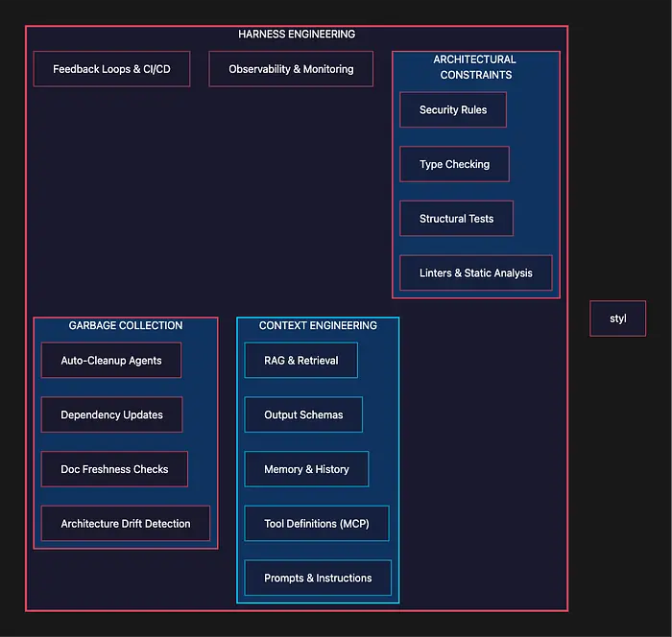Image resolution: width=672 pixels, height=637 pixels.
Task: Select the ARCHITECTURAL CONSTRAINTS group heading
Action: click(x=476, y=67)
